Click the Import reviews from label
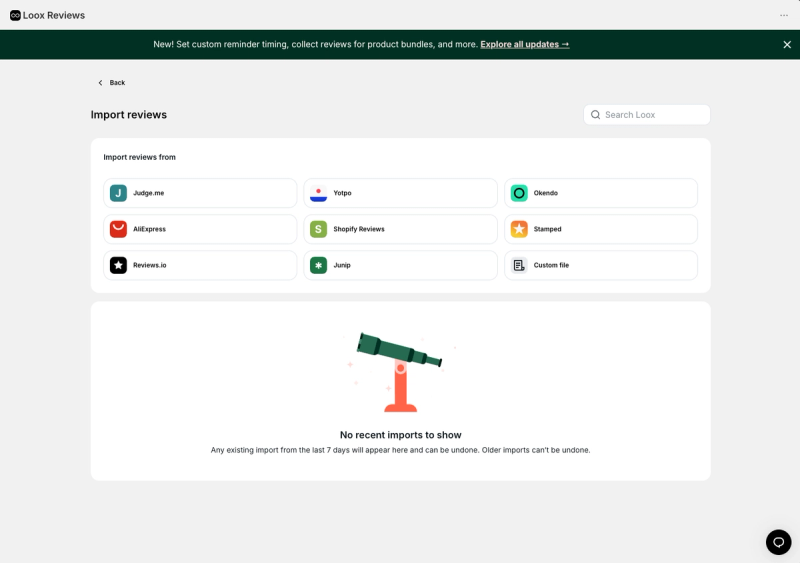 pos(139,157)
